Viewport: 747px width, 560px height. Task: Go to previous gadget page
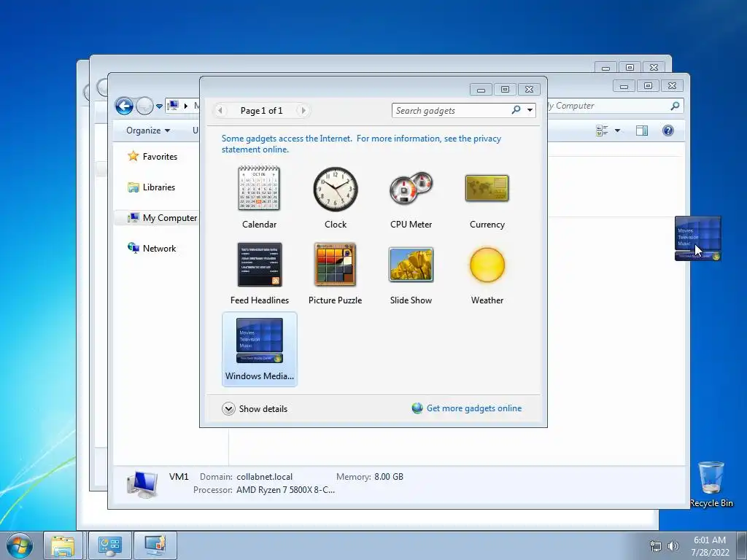click(x=220, y=111)
